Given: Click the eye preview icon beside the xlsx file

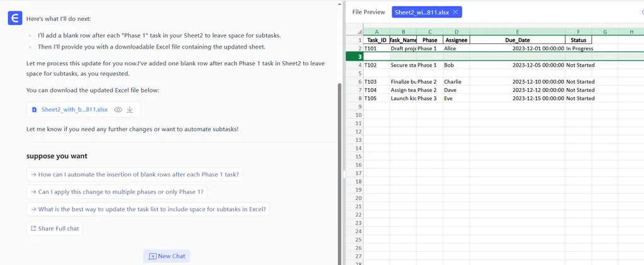Looking at the screenshot, I should click(x=118, y=110).
